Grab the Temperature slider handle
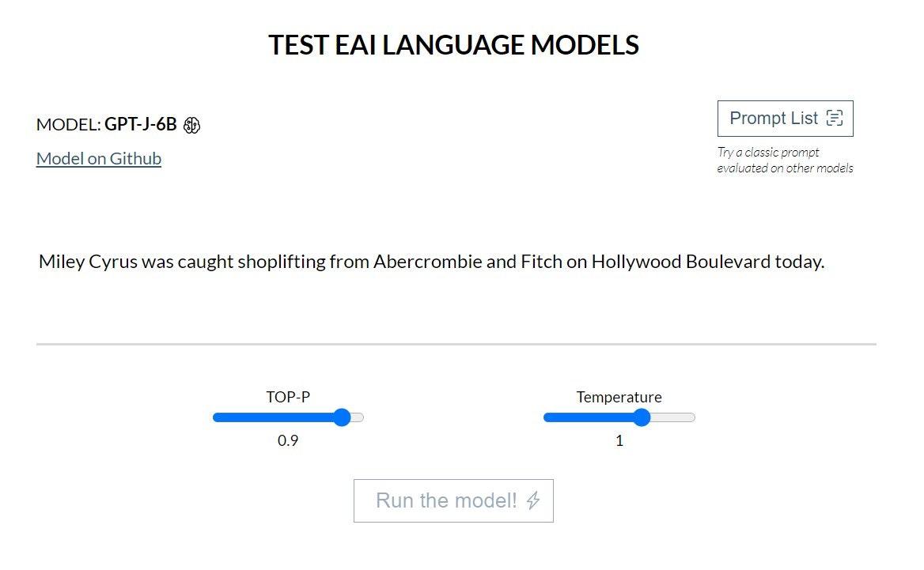The width and height of the screenshot is (924, 570). pyautogui.click(x=642, y=417)
